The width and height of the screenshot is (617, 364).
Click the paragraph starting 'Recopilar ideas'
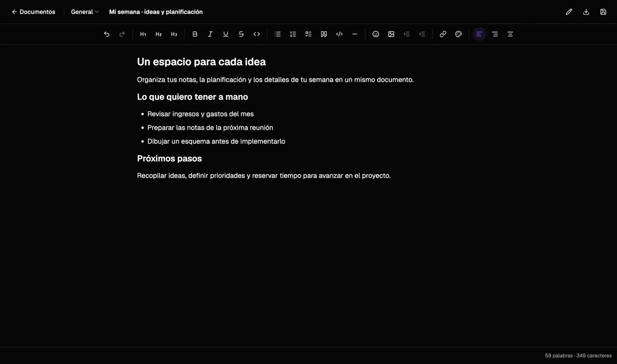pyautogui.click(x=264, y=176)
